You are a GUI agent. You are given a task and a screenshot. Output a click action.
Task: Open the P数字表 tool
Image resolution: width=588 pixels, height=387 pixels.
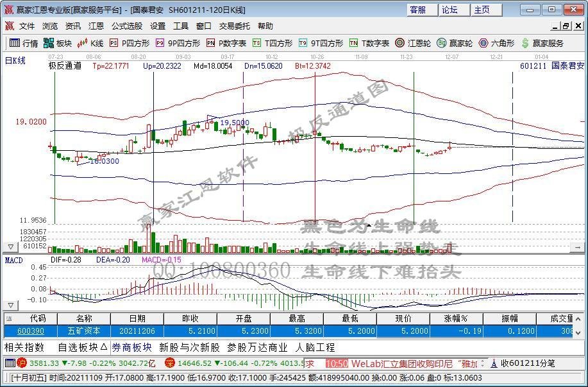pyautogui.click(x=226, y=43)
